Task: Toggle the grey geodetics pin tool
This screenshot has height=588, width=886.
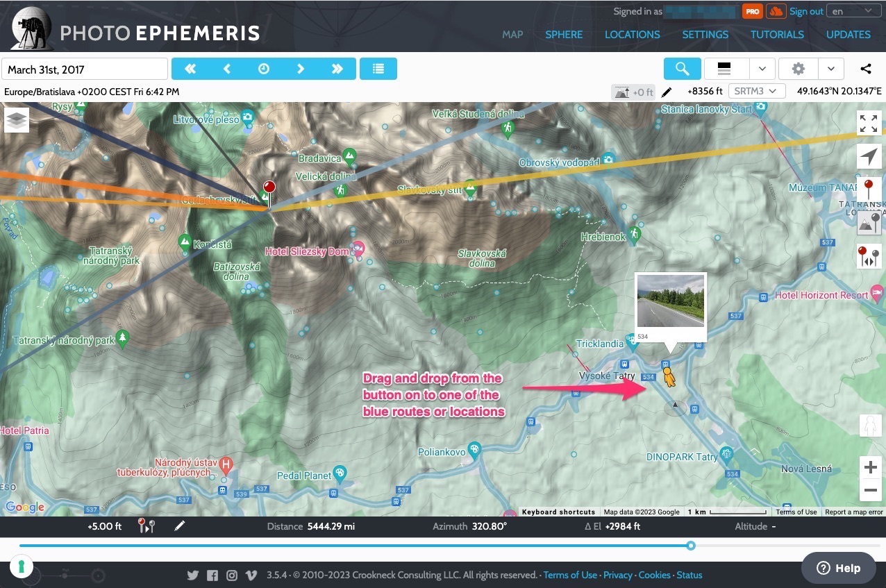Action: [x=869, y=223]
